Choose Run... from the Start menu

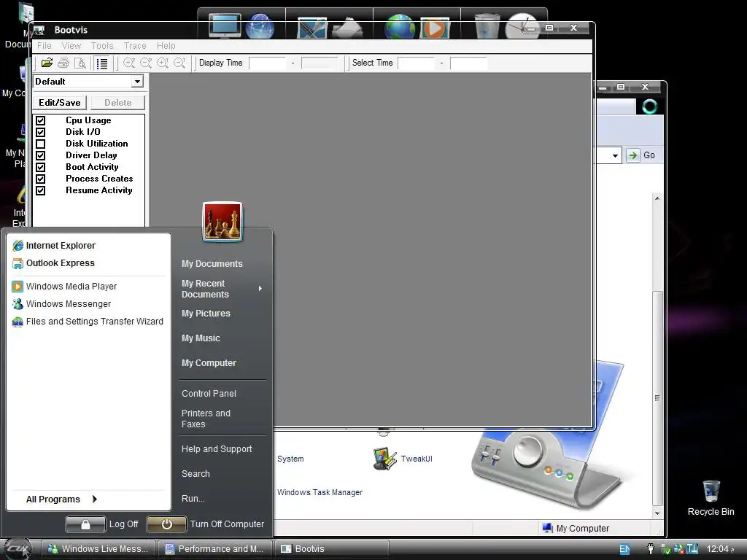click(x=193, y=499)
